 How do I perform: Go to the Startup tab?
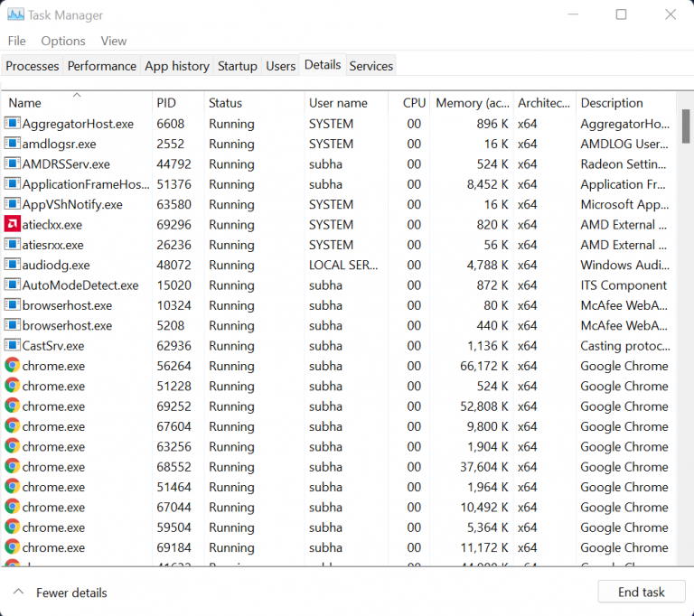(x=238, y=66)
